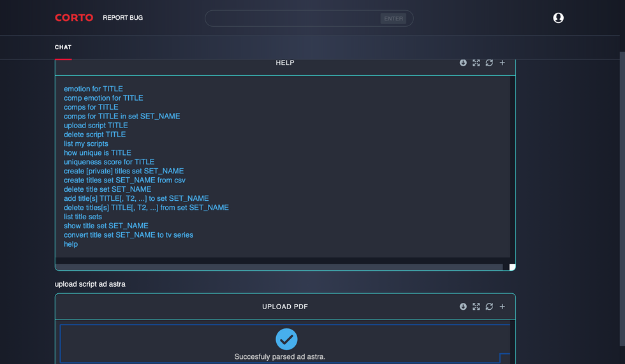Click the ENTER button
The width and height of the screenshot is (625, 364).
[393, 18]
